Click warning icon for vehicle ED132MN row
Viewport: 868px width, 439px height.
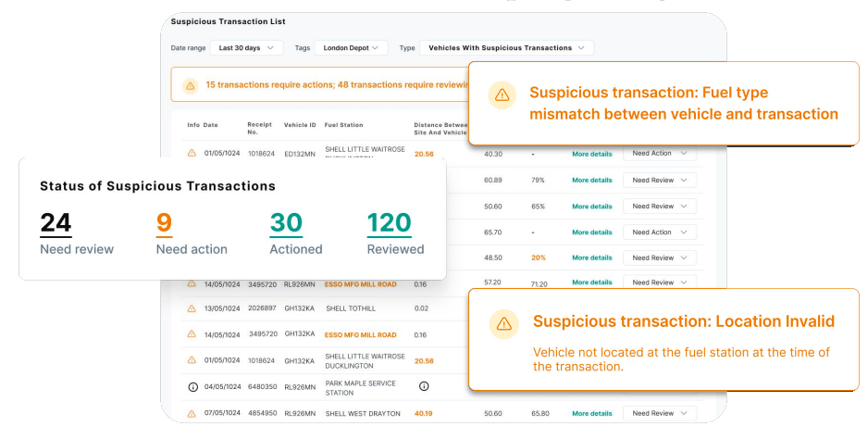pyautogui.click(x=192, y=153)
